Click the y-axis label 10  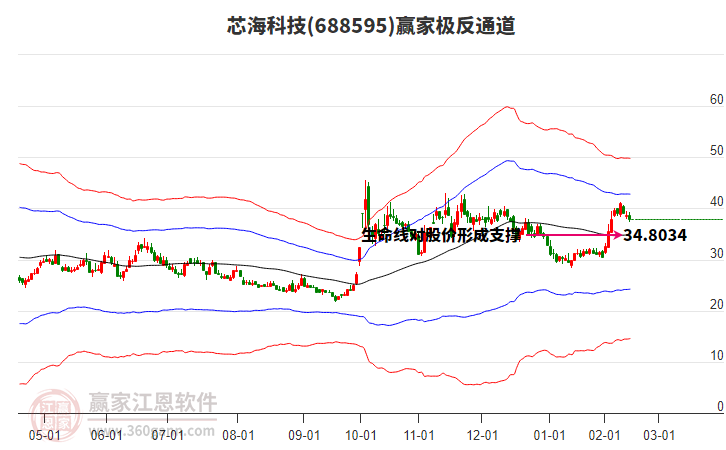click(x=716, y=355)
